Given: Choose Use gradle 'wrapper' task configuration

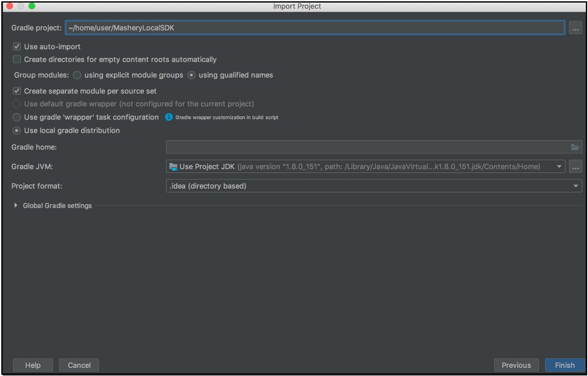Looking at the screenshot, I should 17,117.
